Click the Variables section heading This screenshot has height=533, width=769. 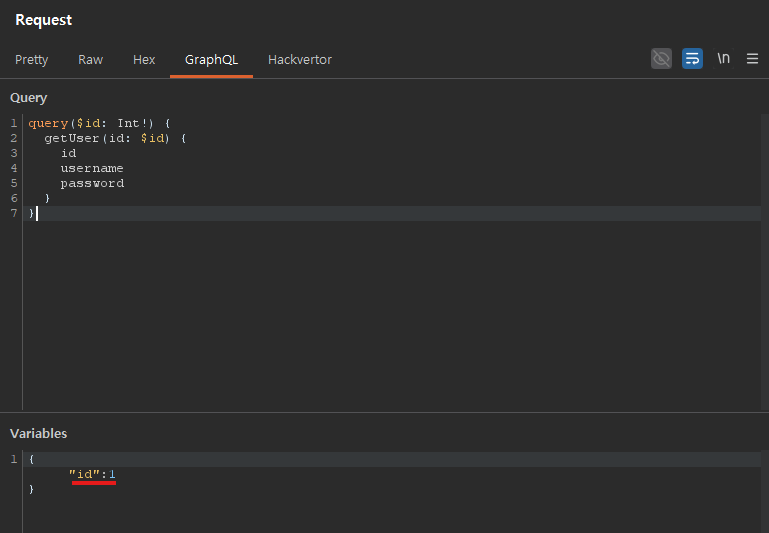38,433
